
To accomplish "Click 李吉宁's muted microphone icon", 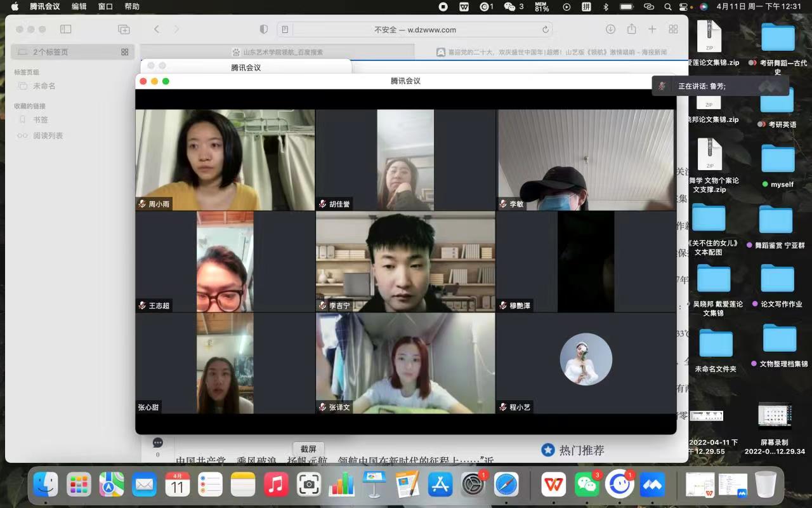I will (x=323, y=305).
